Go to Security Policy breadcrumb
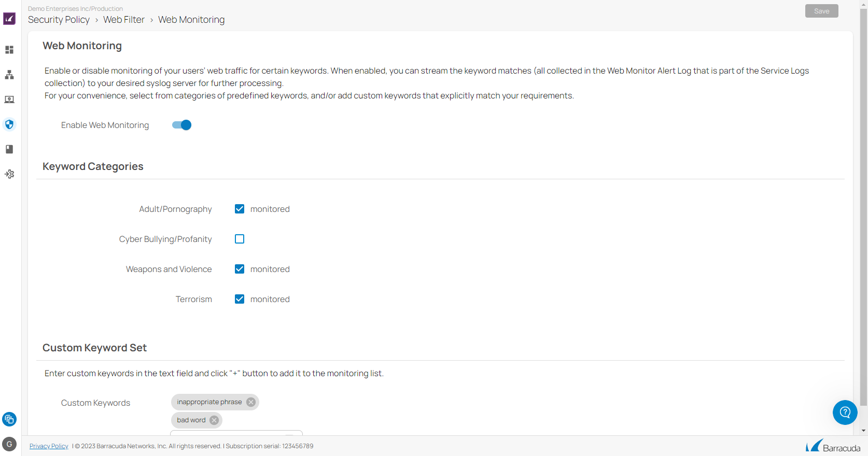Image resolution: width=868 pixels, height=456 pixels. coord(59,20)
